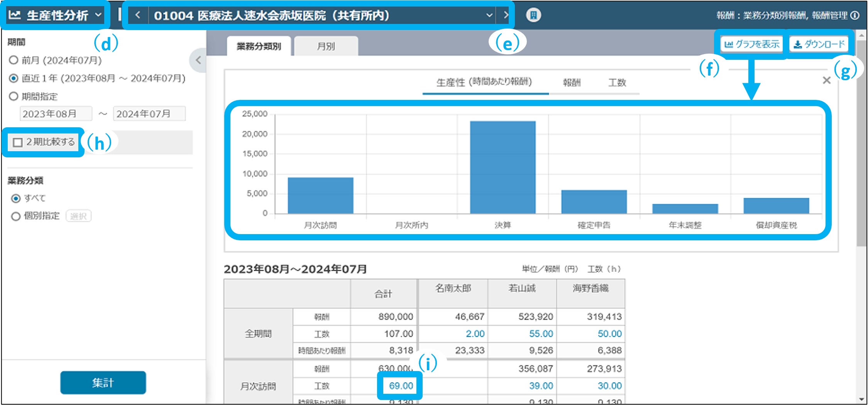
Task: Go to previous client with left arrow
Action: (x=138, y=15)
